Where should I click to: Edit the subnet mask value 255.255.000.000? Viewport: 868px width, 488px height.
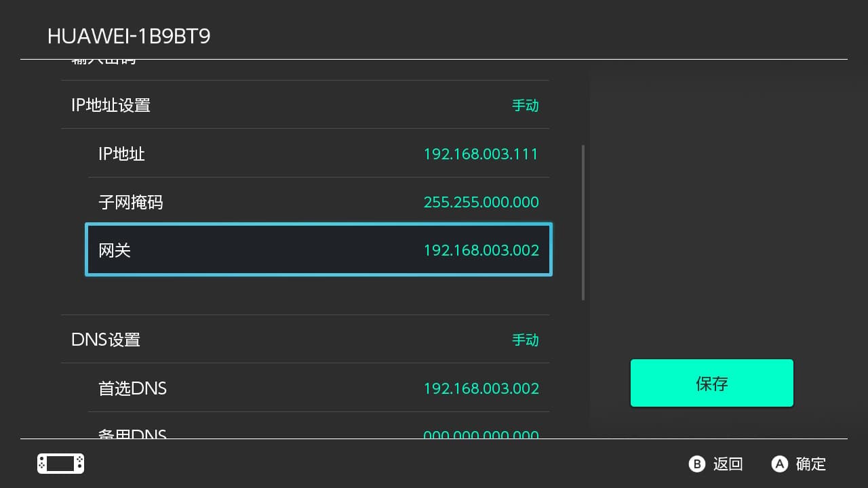click(481, 202)
